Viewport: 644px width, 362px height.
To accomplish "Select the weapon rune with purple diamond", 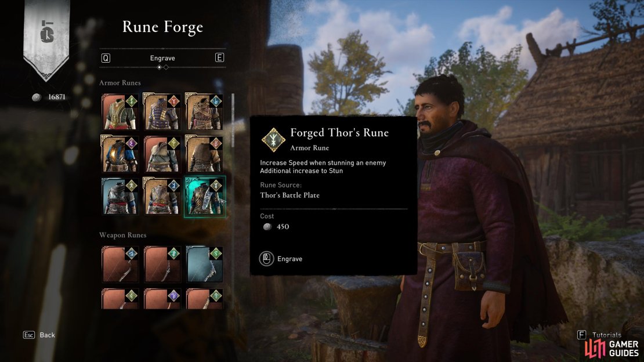I will tap(162, 298).
